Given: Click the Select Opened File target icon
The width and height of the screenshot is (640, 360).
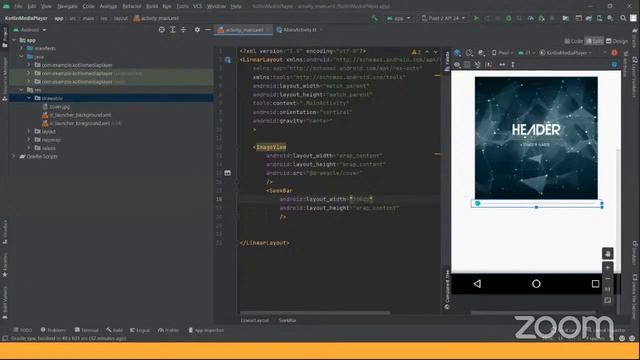Looking at the screenshot, I should [162, 30].
